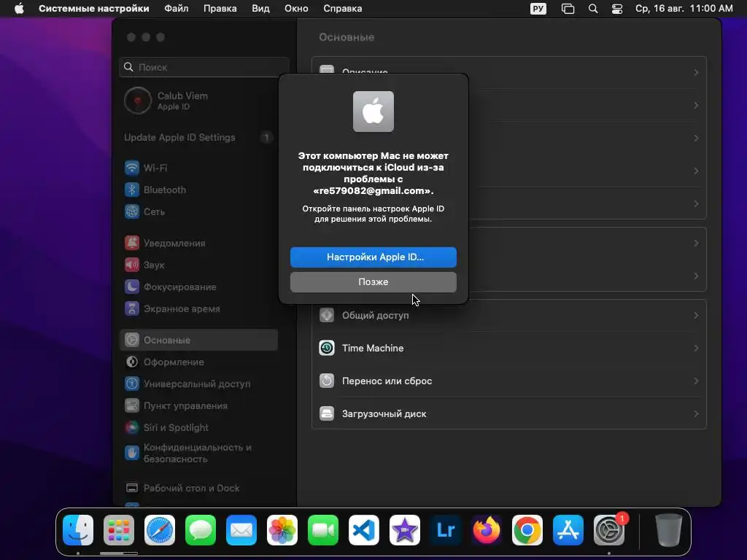The width and height of the screenshot is (747, 560).
Task: Open Apple menu in menu bar
Action: (x=19, y=9)
